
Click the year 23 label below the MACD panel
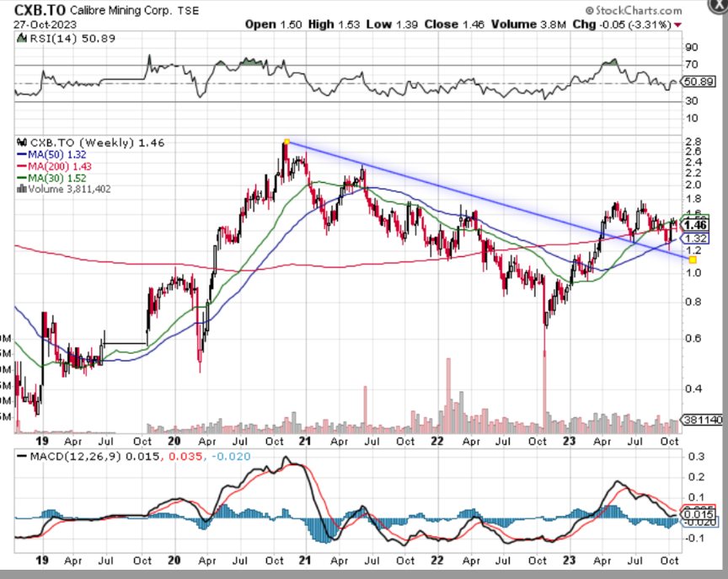pos(570,560)
